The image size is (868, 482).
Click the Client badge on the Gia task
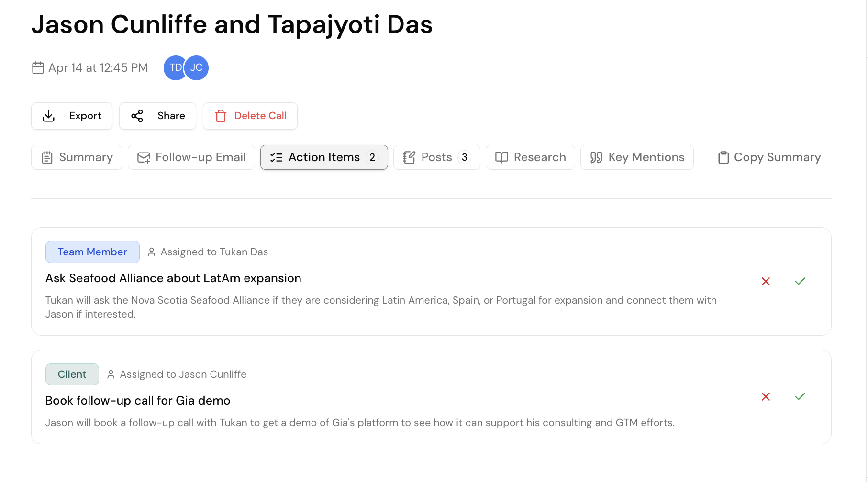[72, 374]
